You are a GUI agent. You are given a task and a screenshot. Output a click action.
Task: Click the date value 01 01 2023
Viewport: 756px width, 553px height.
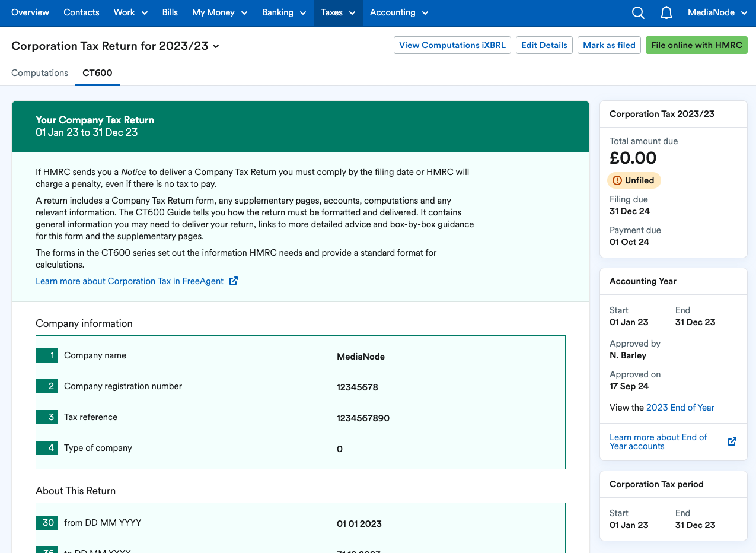(x=359, y=524)
